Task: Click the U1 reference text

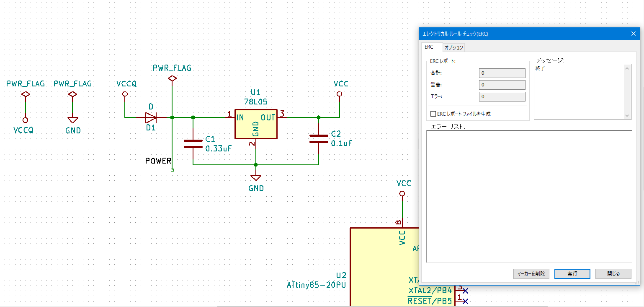Action: (256, 92)
